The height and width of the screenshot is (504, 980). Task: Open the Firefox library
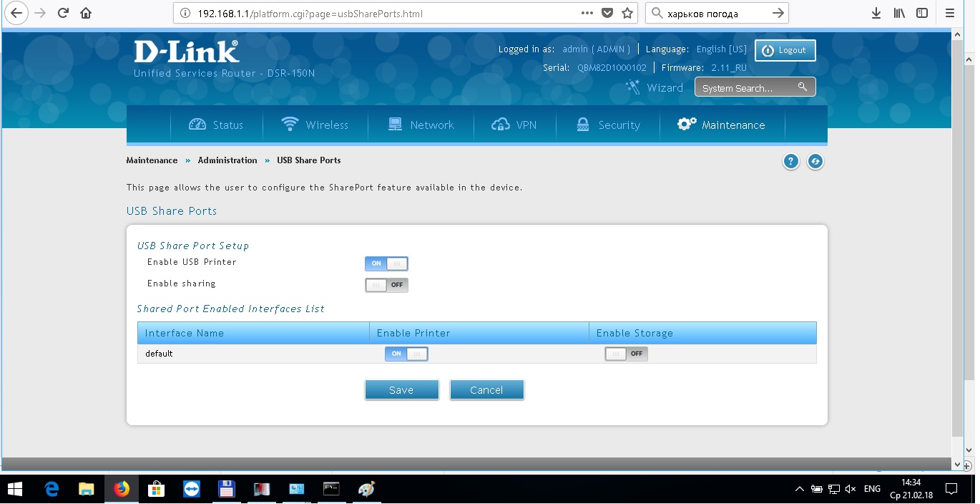point(900,13)
